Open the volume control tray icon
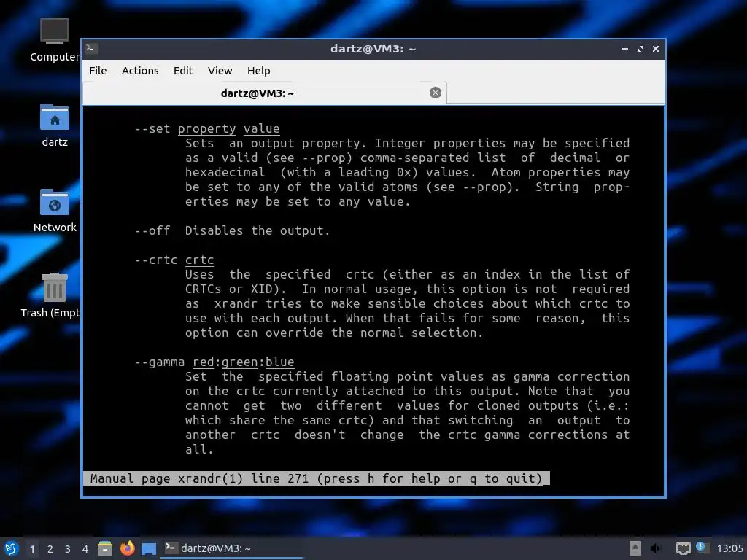 point(657,548)
